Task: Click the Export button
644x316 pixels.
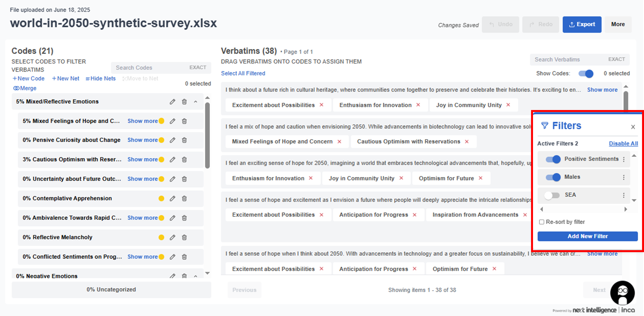Action: (581, 25)
